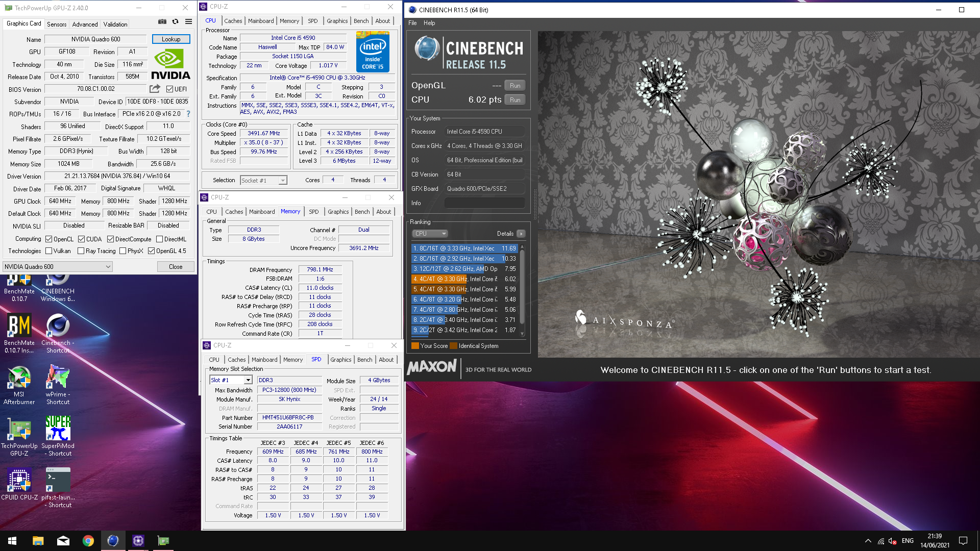The image size is (980, 551).
Task: Open the Cinebench ranking CPU dropdown
Action: point(430,234)
